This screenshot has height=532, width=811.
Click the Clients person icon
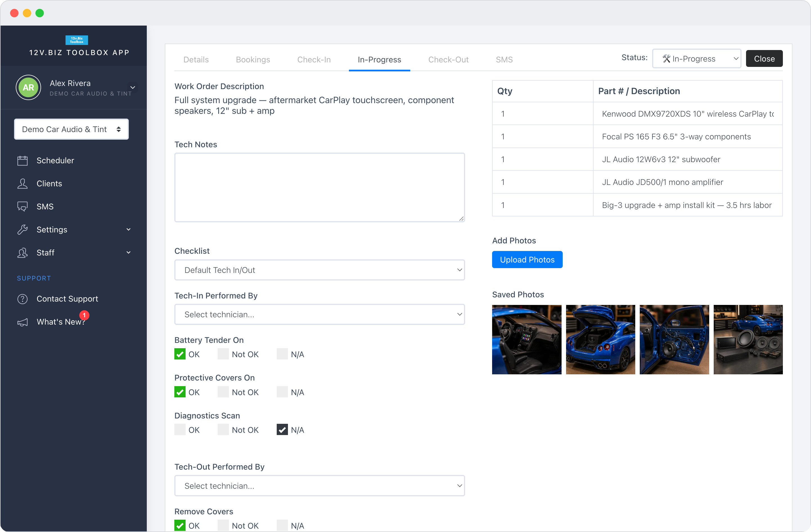[x=22, y=184]
